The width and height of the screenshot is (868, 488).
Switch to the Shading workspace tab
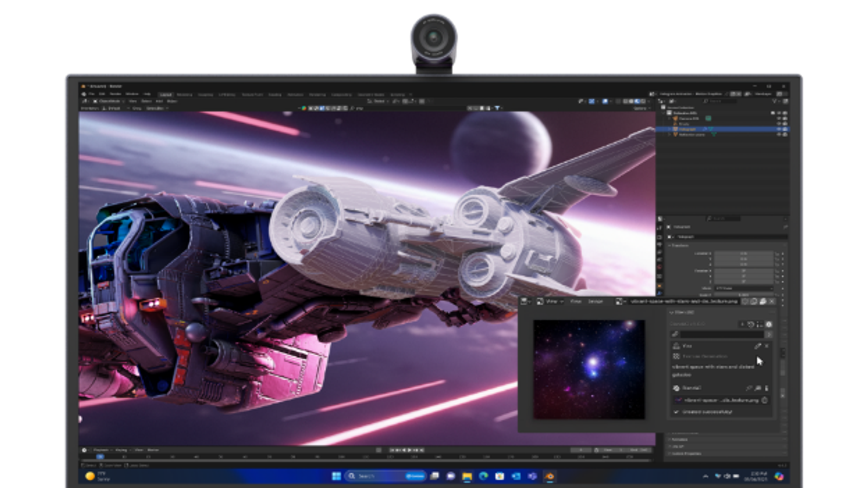(275, 94)
